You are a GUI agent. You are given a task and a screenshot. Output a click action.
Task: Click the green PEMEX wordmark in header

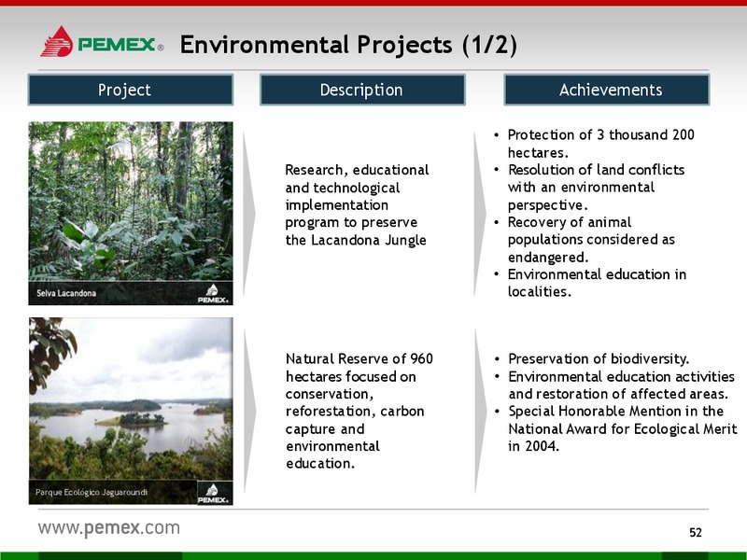pos(117,45)
